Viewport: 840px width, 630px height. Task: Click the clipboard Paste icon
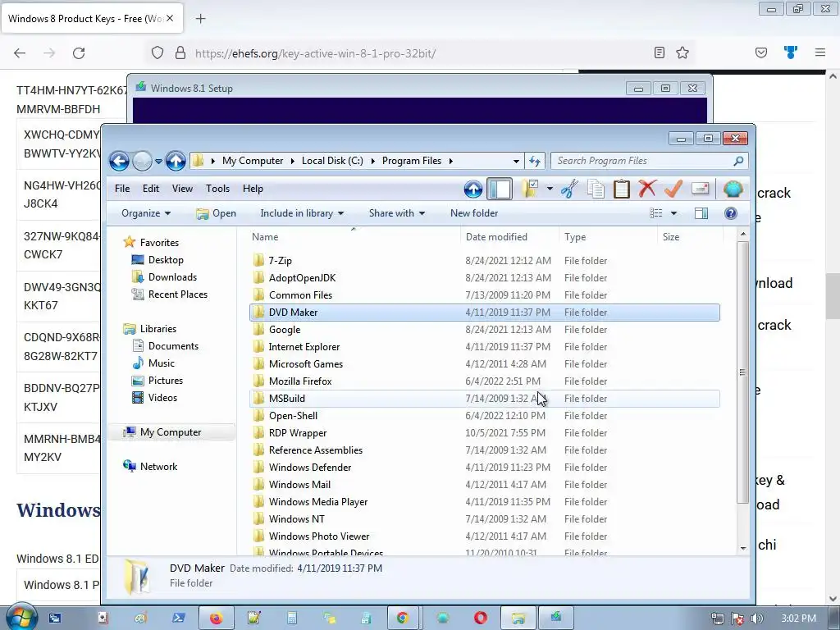pyautogui.click(x=622, y=189)
